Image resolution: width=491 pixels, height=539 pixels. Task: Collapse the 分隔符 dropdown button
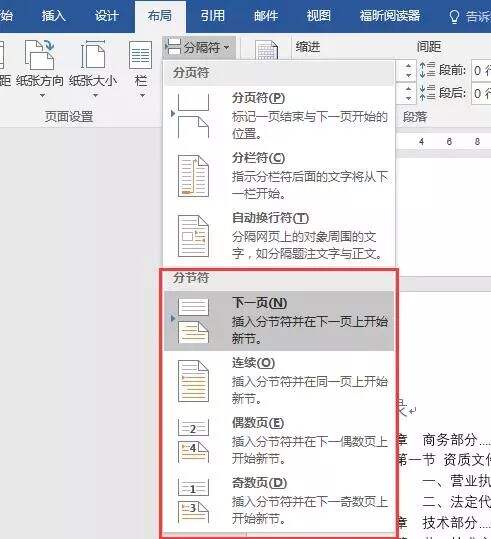pyautogui.click(x=199, y=47)
